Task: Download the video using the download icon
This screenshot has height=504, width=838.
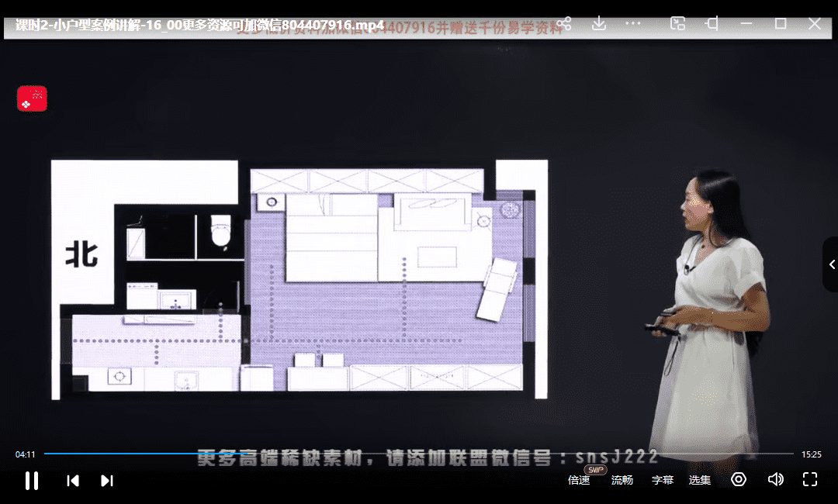Action: click(x=598, y=24)
